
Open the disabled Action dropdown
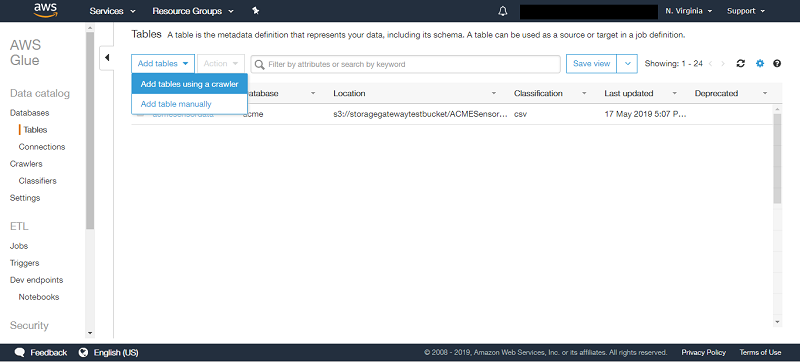pos(221,64)
